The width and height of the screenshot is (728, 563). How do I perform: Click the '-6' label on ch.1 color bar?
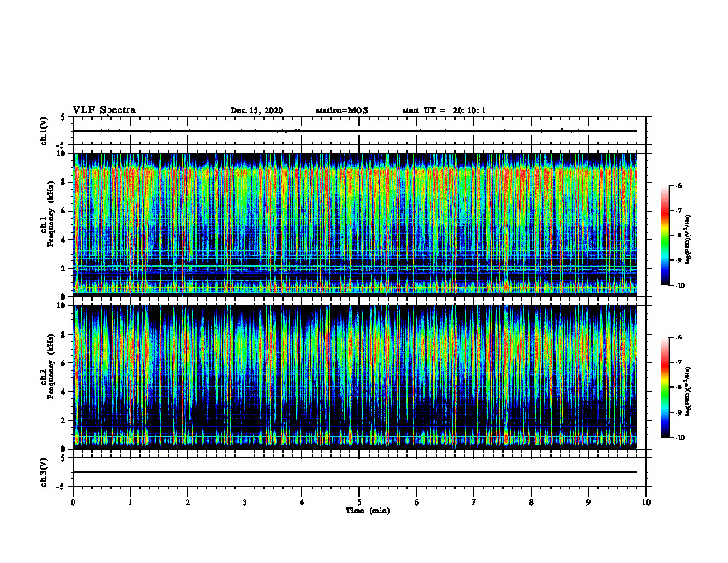click(x=678, y=186)
